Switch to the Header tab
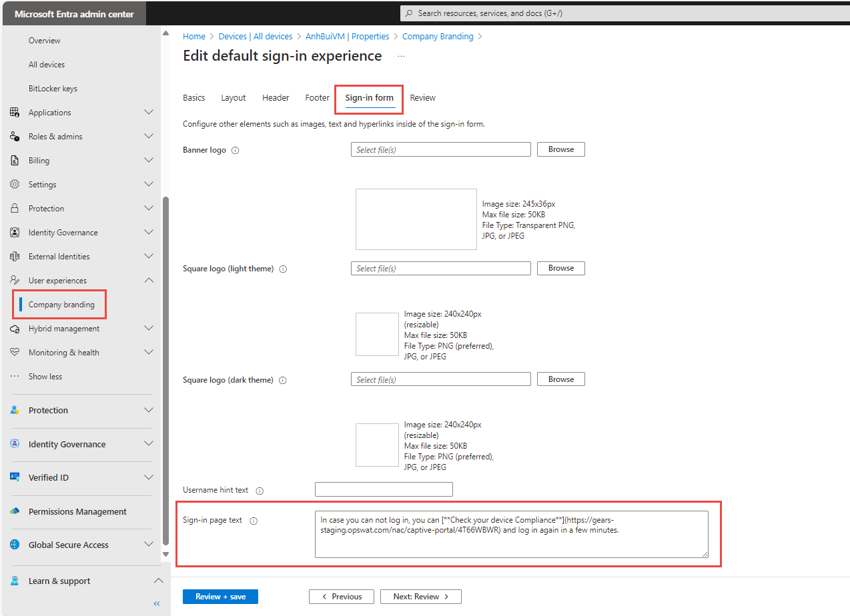 tap(276, 98)
